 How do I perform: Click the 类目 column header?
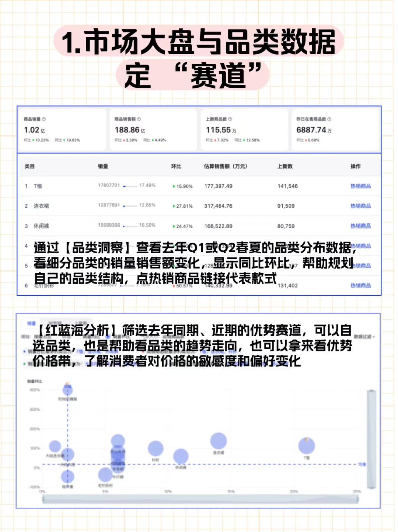pos(29,166)
